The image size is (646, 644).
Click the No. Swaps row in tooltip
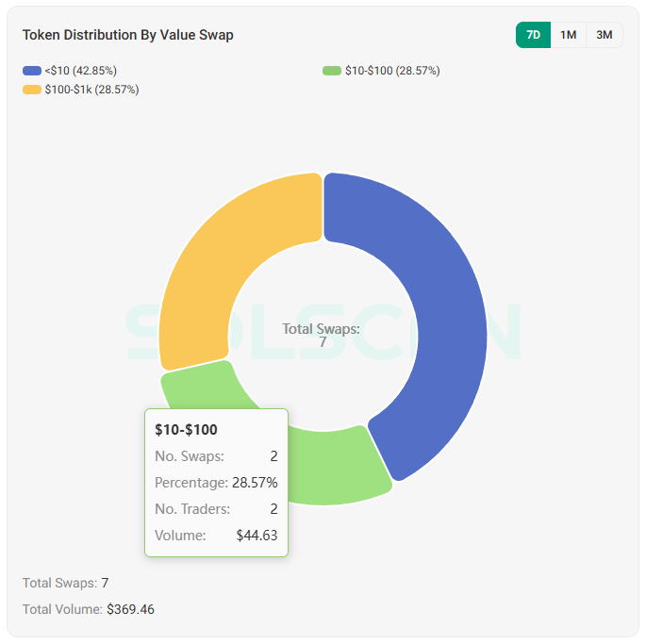coord(215,456)
